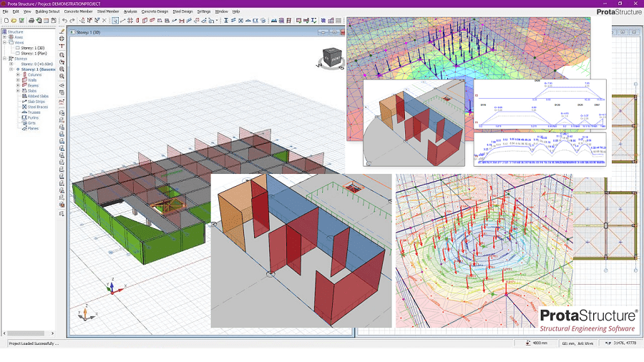Image resolution: width=644 pixels, height=362 pixels.
Task: Open the Help menu
Action: tap(236, 11)
